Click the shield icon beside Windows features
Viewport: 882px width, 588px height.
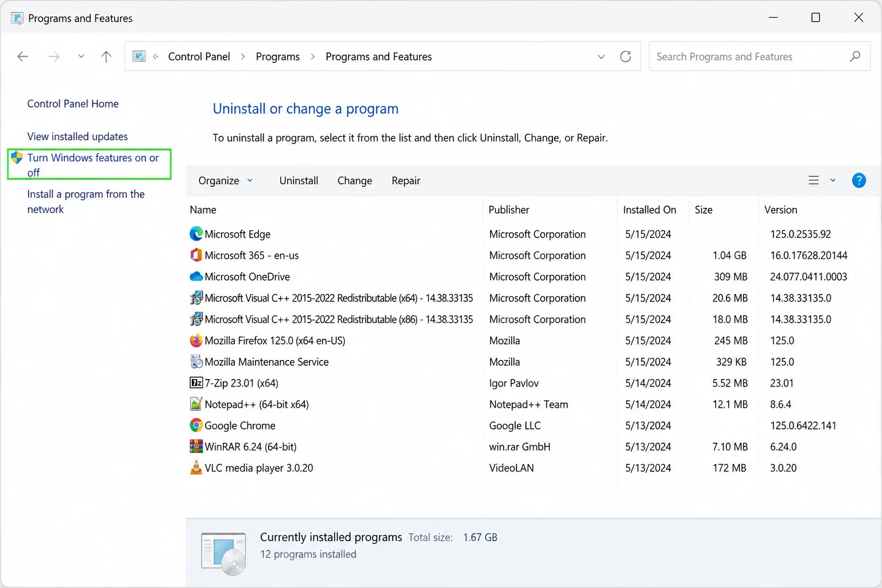click(x=17, y=157)
